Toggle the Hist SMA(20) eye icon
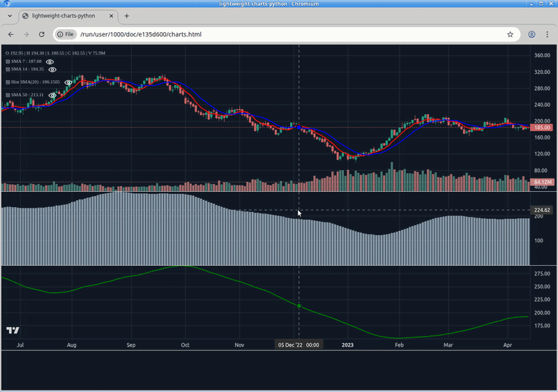 pyautogui.click(x=68, y=82)
